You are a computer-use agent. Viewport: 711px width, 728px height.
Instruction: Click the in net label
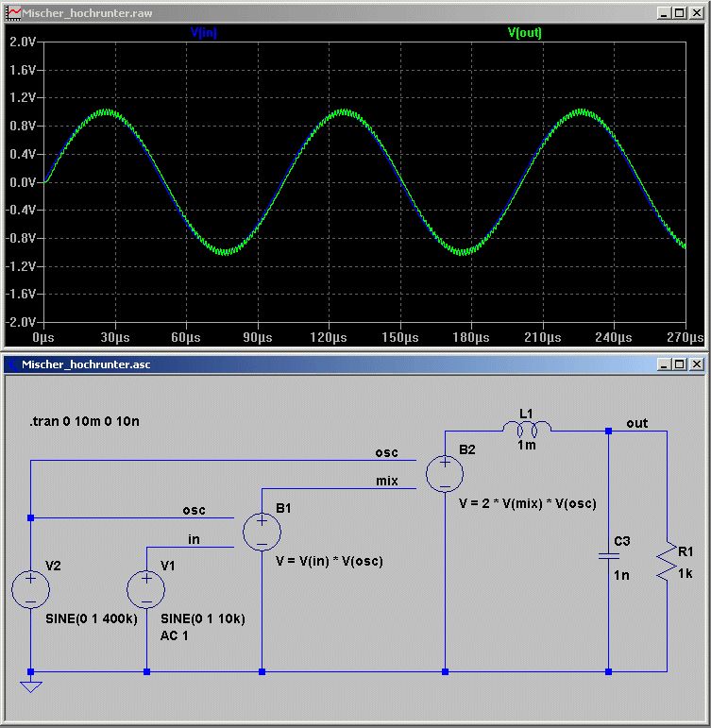click(x=194, y=539)
